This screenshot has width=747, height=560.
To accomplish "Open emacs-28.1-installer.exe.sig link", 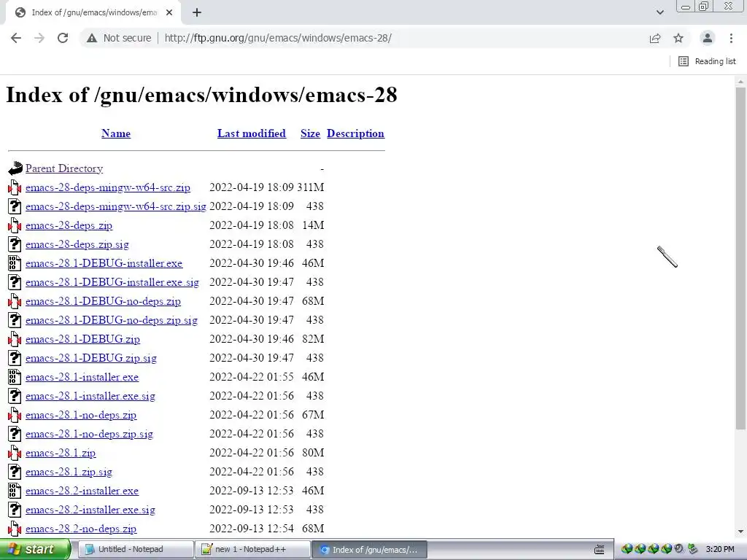I will pos(90,396).
